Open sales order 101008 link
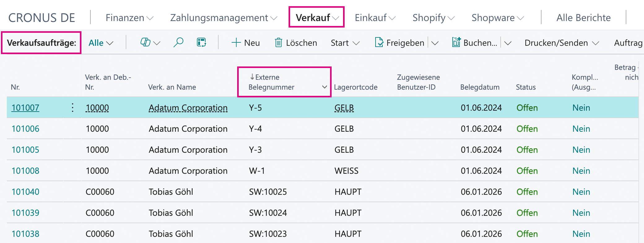Viewport: 644px width, 243px height. (25, 171)
